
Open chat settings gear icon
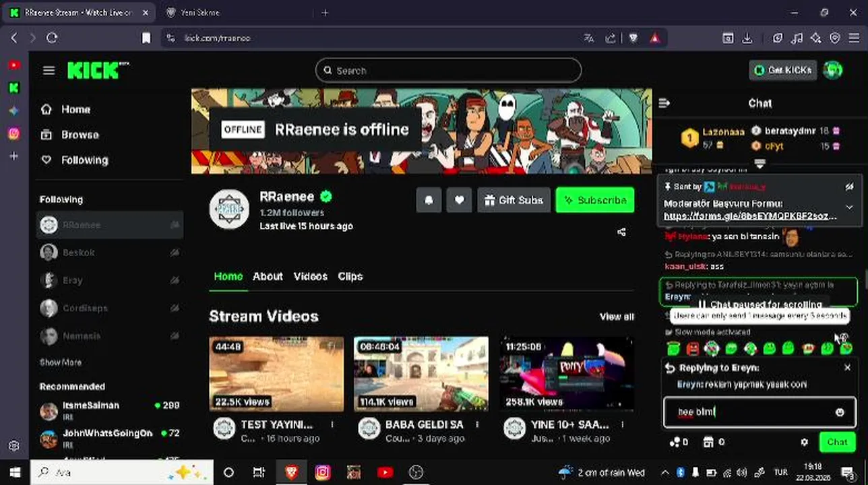tap(804, 443)
